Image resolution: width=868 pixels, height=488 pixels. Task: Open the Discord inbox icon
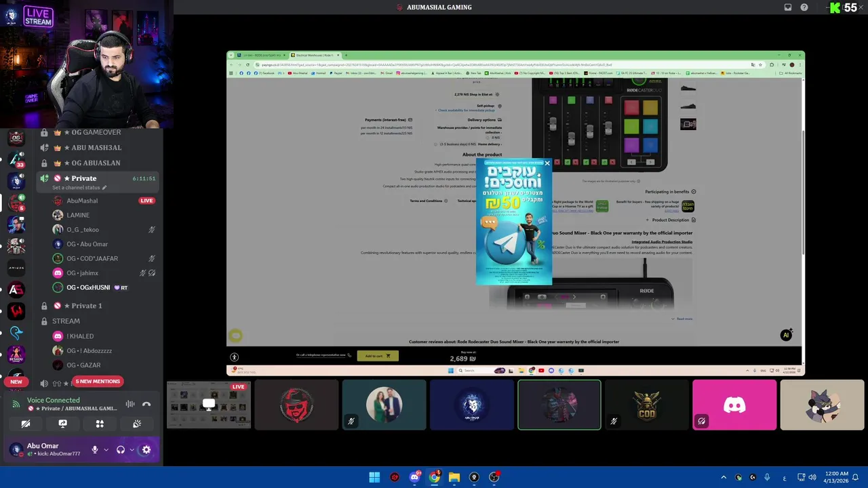788,7
